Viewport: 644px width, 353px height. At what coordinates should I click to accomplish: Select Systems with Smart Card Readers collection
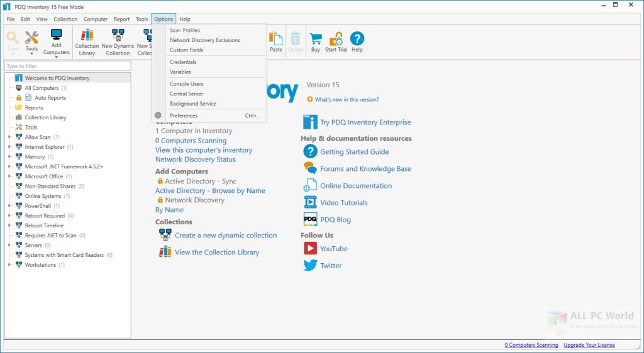click(64, 255)
